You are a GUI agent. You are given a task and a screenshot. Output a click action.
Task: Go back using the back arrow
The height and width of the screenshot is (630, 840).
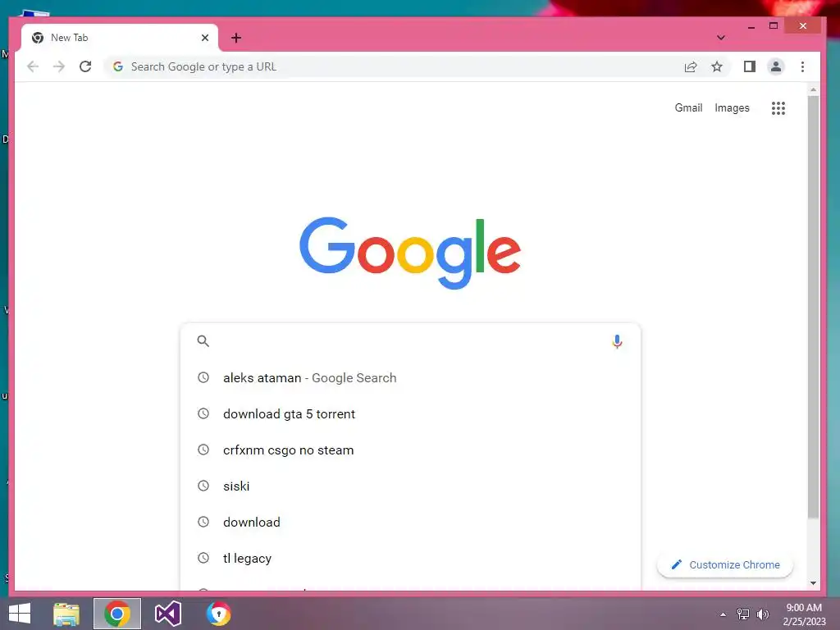(33, 66)
